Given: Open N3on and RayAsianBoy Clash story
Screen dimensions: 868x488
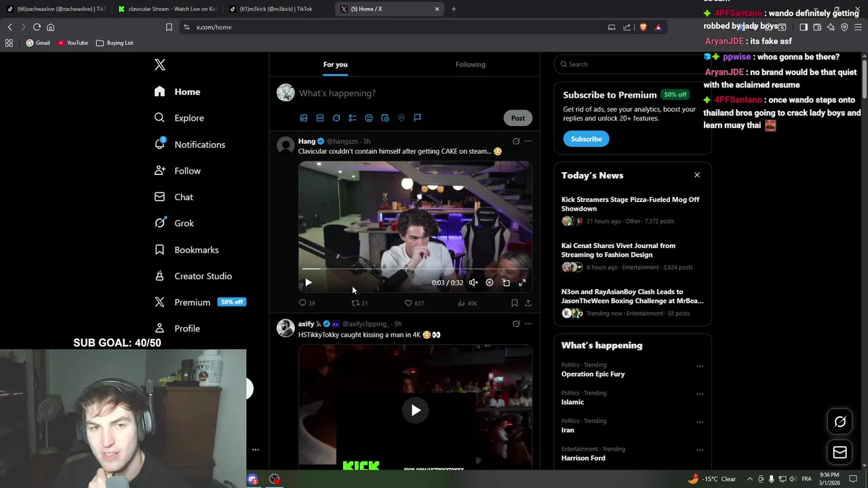Looking at the screenshot, I should (632, 302).
